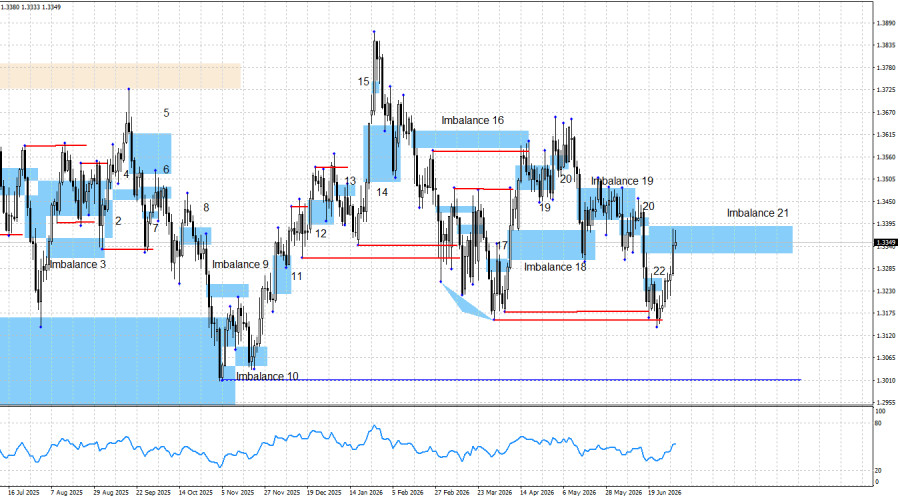Click the Imbalance 18 label
The image size is (900, 500).
[x=555, y=267]
